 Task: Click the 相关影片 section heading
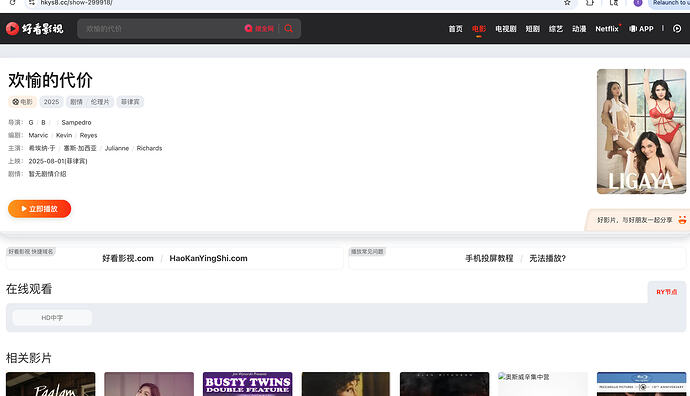29,358
